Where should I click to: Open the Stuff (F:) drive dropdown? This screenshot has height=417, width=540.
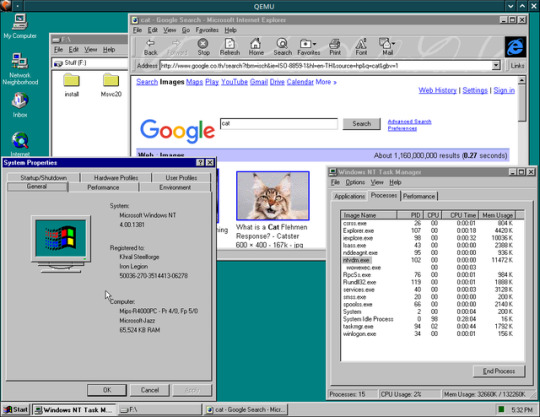(x=90, y=63)
